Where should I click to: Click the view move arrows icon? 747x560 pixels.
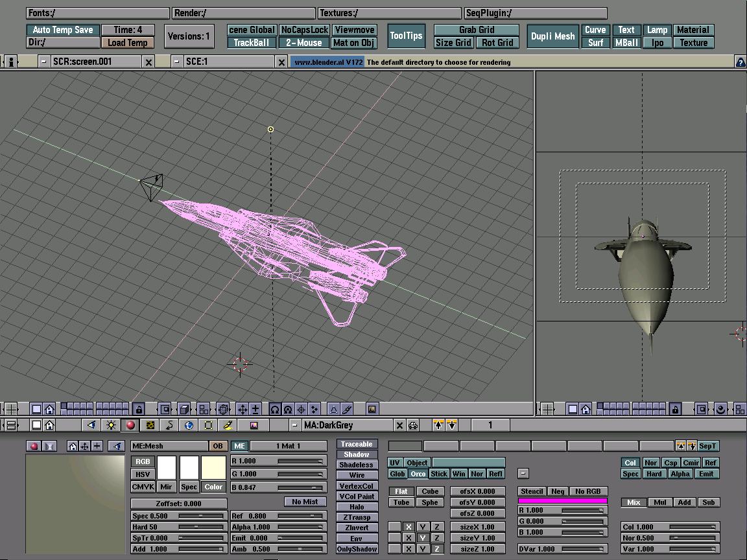(243, 408)
